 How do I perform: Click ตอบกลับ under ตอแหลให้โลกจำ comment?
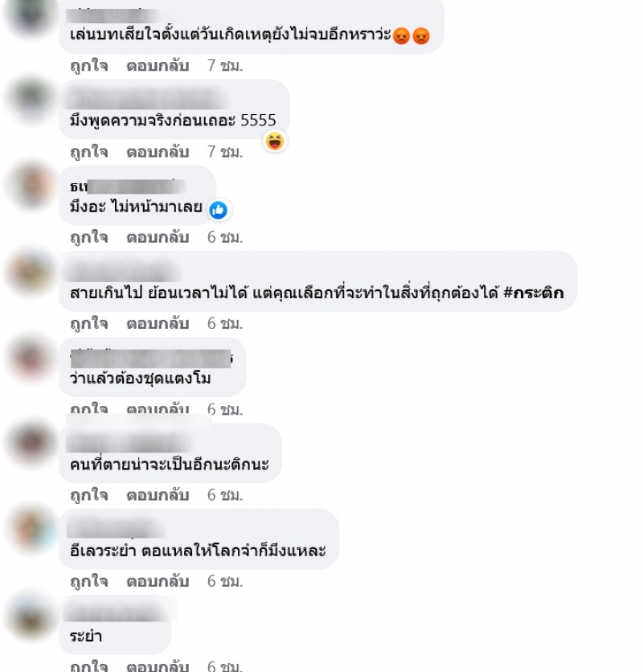coord(158,581)
